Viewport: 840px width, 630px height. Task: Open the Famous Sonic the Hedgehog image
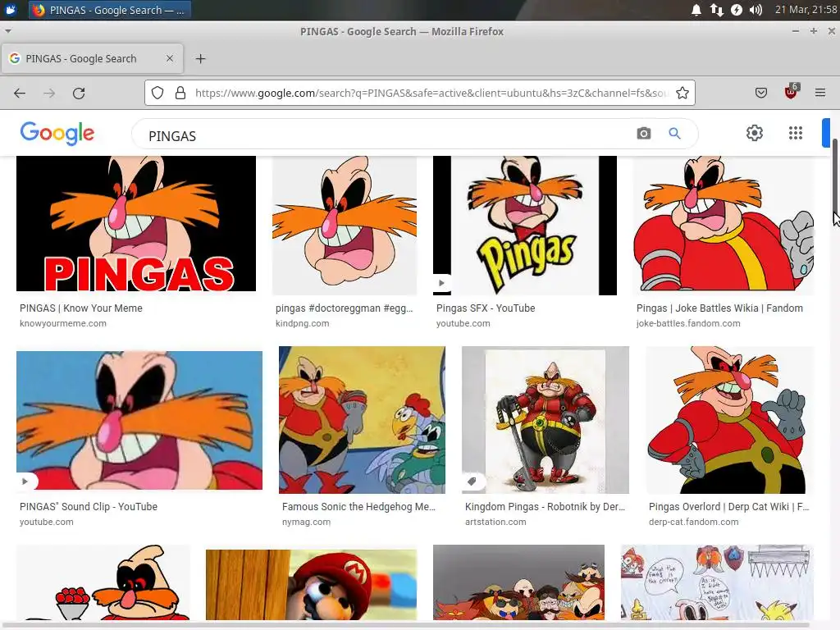[x=362, y=420]
